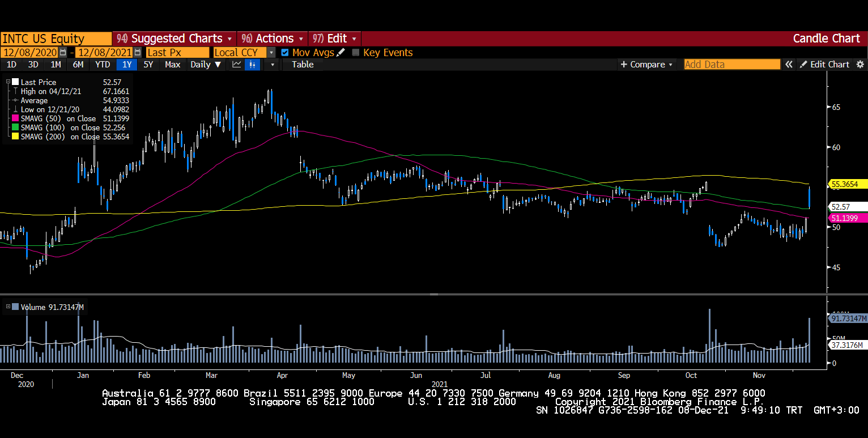
Task: Click the Last Px field
Action: pyautogui.click(x=177, y=52)
